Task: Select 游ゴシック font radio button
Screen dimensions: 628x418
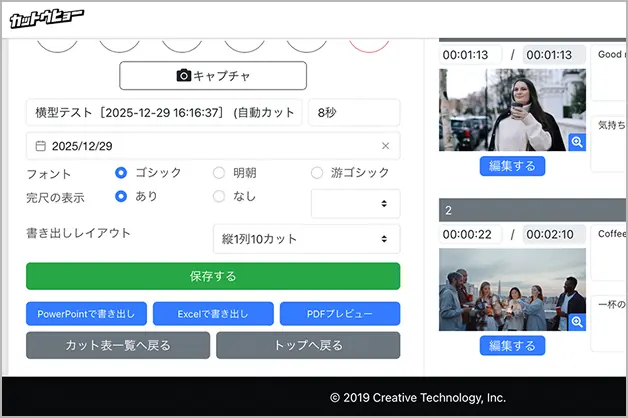Action: (317, 173)
